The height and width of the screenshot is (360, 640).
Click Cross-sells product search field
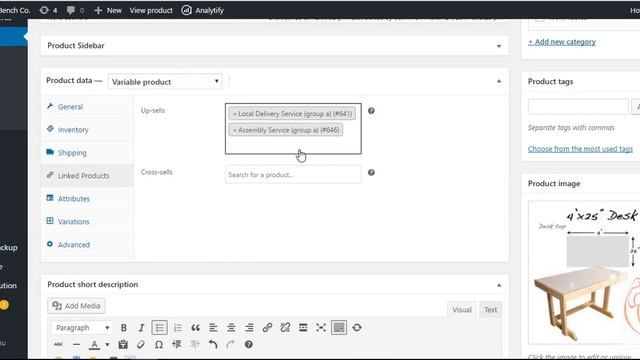293,175
